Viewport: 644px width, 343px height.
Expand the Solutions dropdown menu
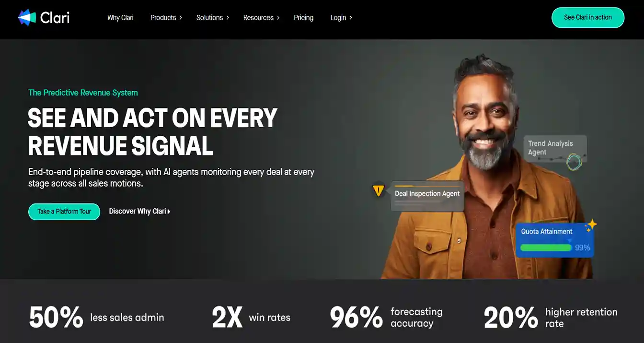(213, 18)
